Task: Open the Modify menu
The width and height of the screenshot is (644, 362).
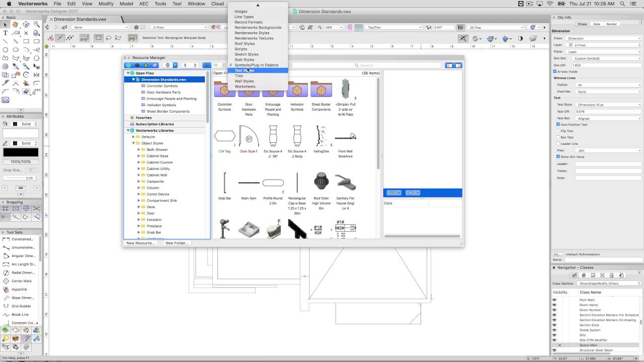Action: (x=106, y=4)
